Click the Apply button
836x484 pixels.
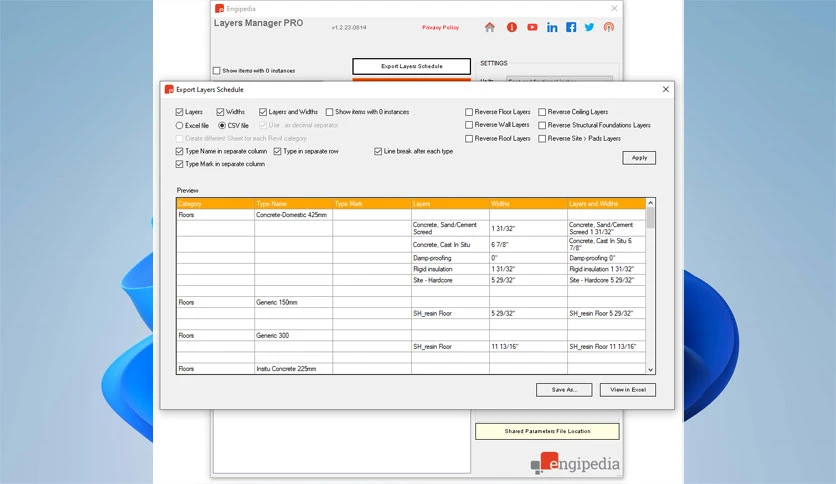[639, 158]
